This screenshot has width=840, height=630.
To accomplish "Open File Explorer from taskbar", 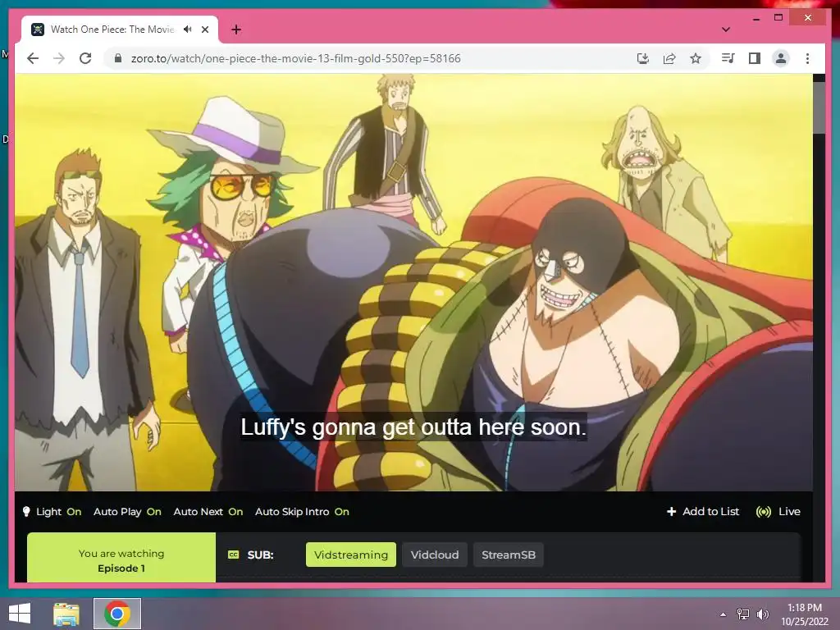I will coord(66,614).
